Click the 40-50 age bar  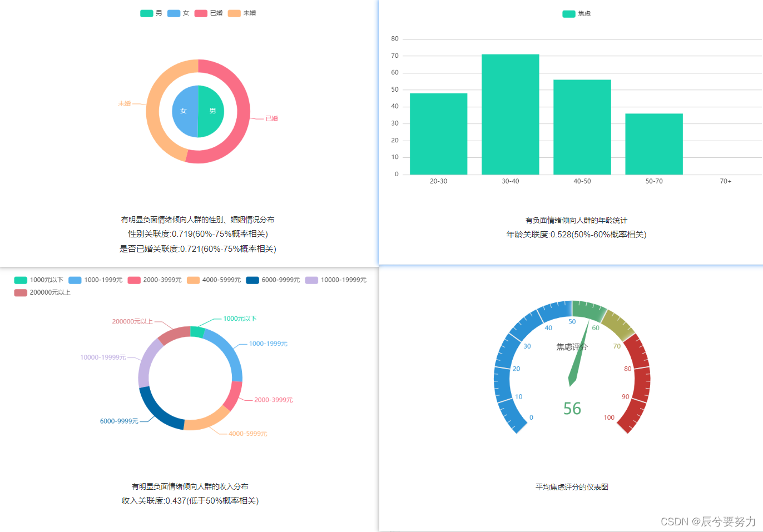[582, 127]
